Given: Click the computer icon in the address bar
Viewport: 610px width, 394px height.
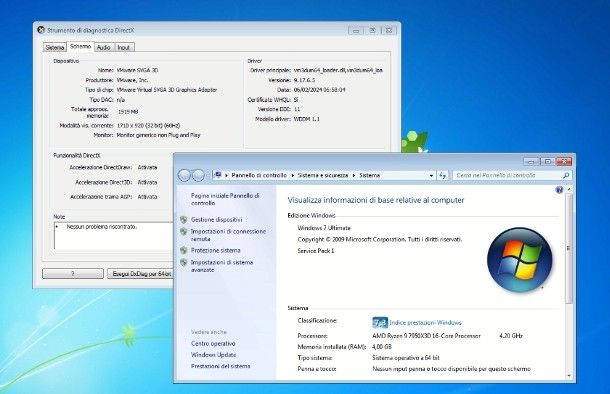Looking at the screenshot, I should pyautogui.click(x=218, y=175).
